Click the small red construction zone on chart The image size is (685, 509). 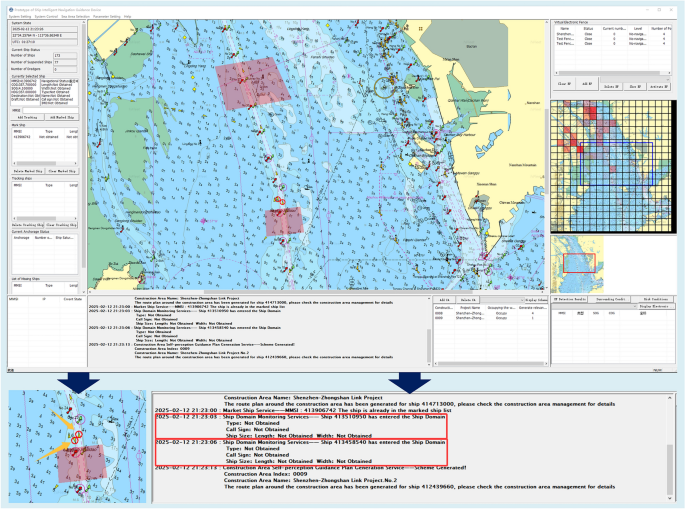(x=284, y=222)
